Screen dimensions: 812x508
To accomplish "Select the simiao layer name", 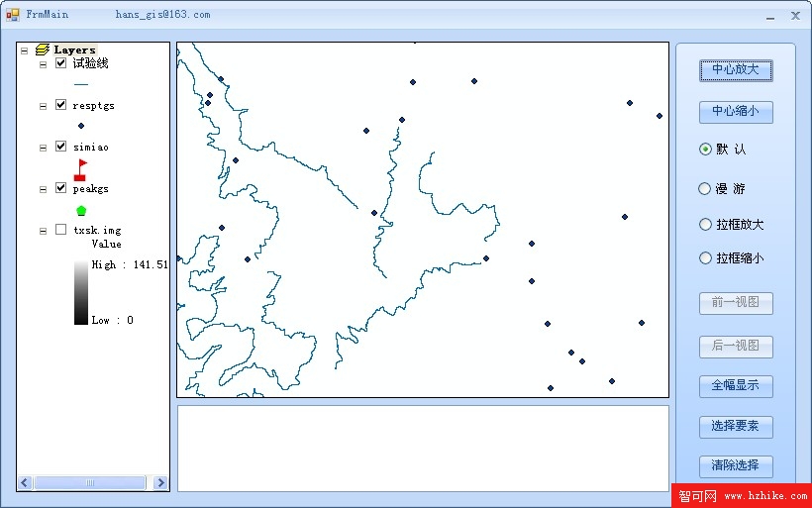I will (91, 148).
